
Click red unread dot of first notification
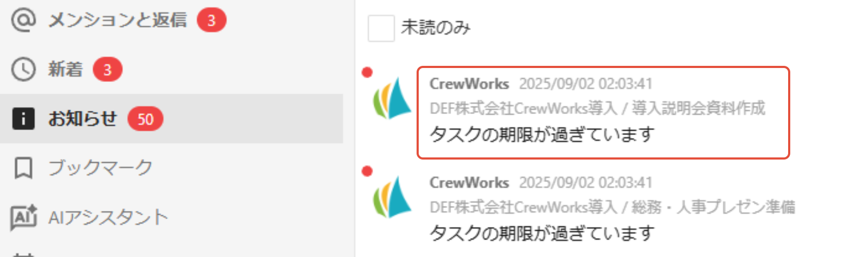[367, 72]
